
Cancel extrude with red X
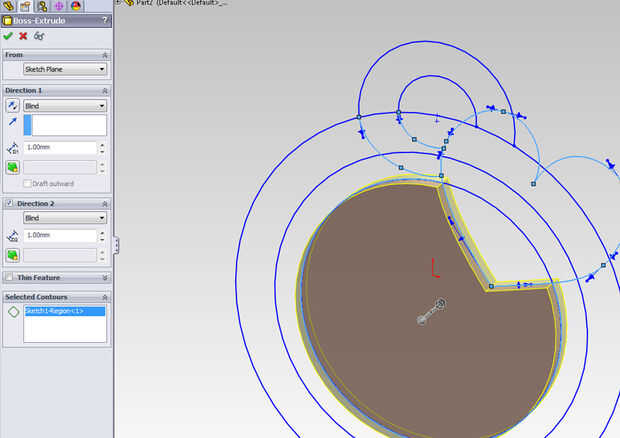coord(23,36)
